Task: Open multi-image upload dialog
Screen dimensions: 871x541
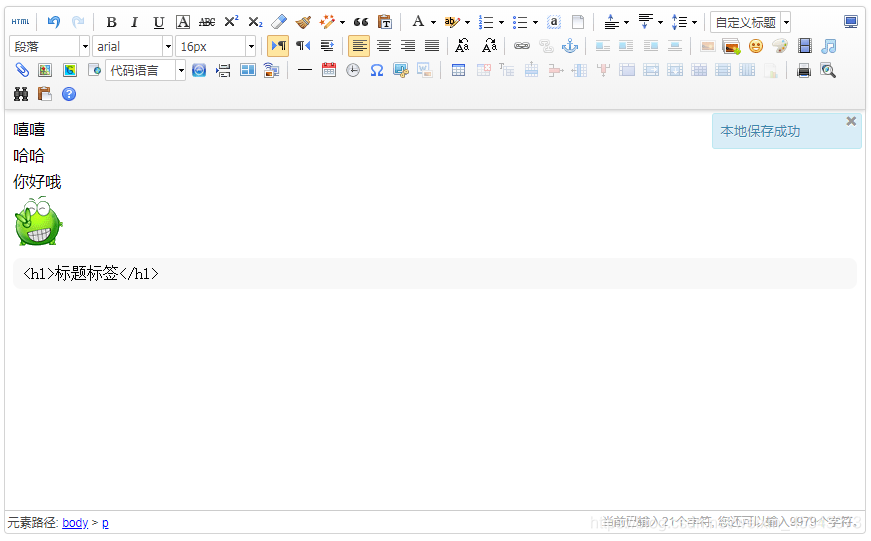Action: [731, 46]
